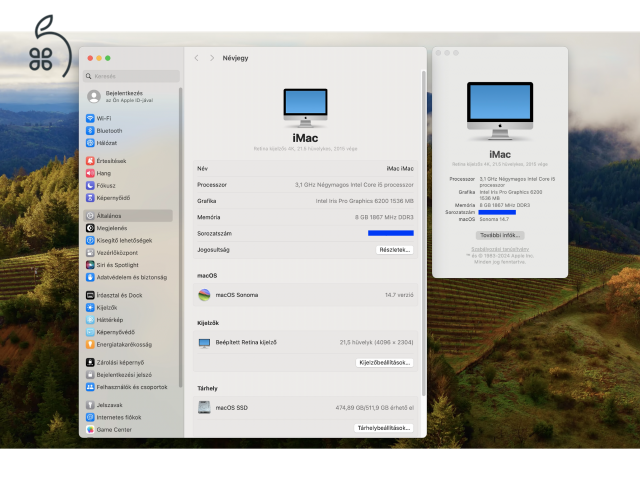The height and width of the screenshot is (480, 640).
Task: Click the 8 GB 1867 MHz DDR3 value
Action: [384, 217]
